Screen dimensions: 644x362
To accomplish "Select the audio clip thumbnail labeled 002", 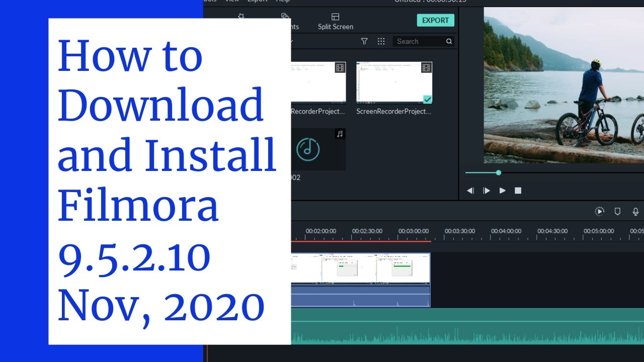I will coord(318,149).
